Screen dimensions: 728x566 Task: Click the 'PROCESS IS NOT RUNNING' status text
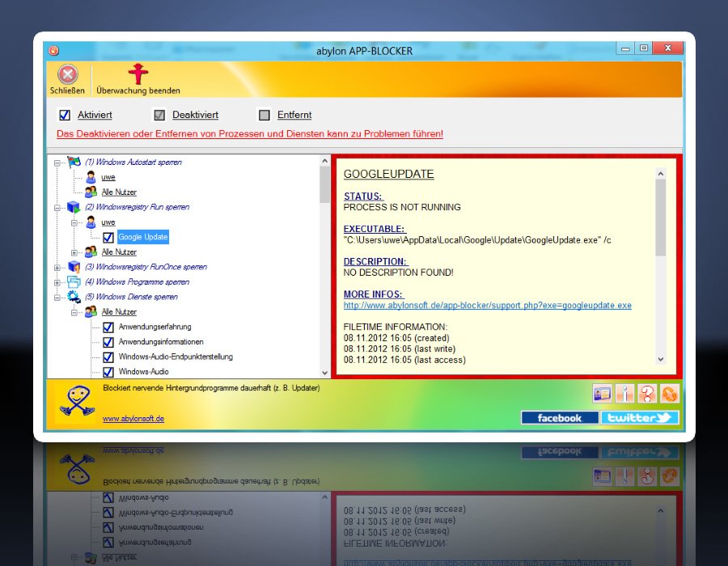402,207
